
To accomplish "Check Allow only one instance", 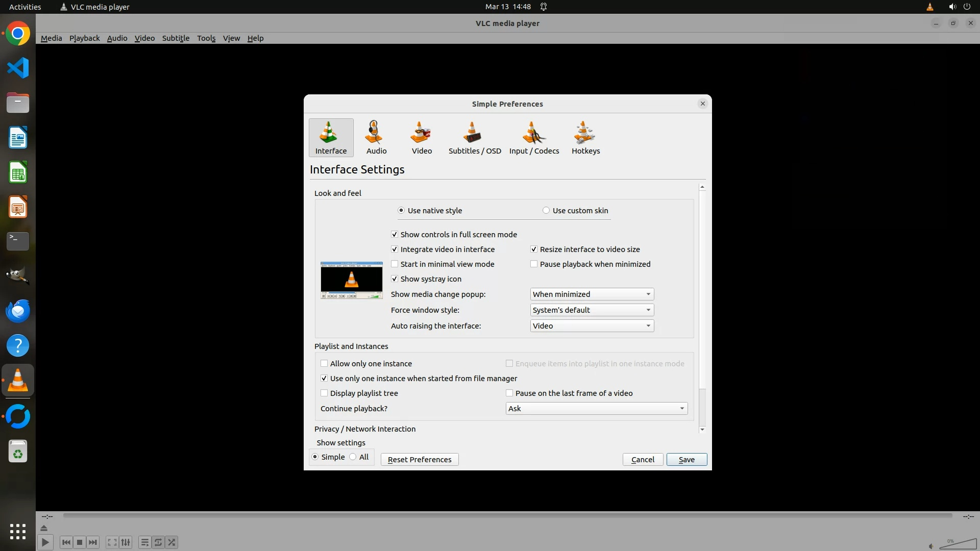I will coord(324,364).
